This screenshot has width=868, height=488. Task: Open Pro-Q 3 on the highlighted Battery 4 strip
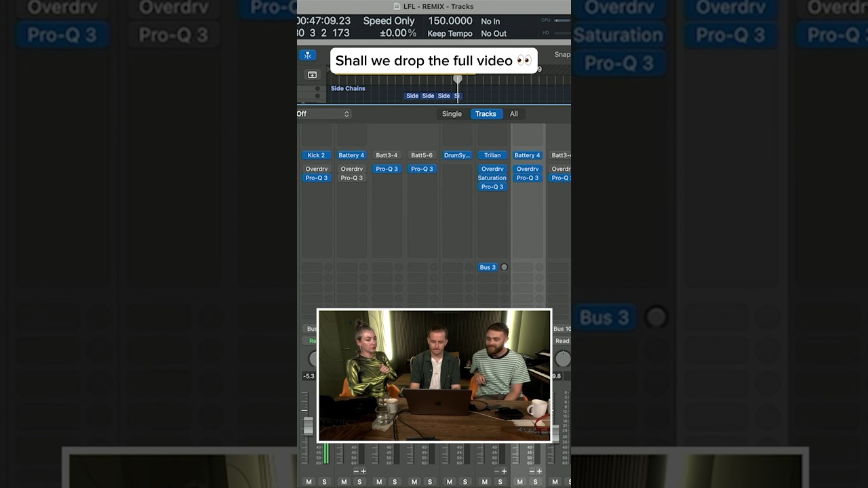528,178
